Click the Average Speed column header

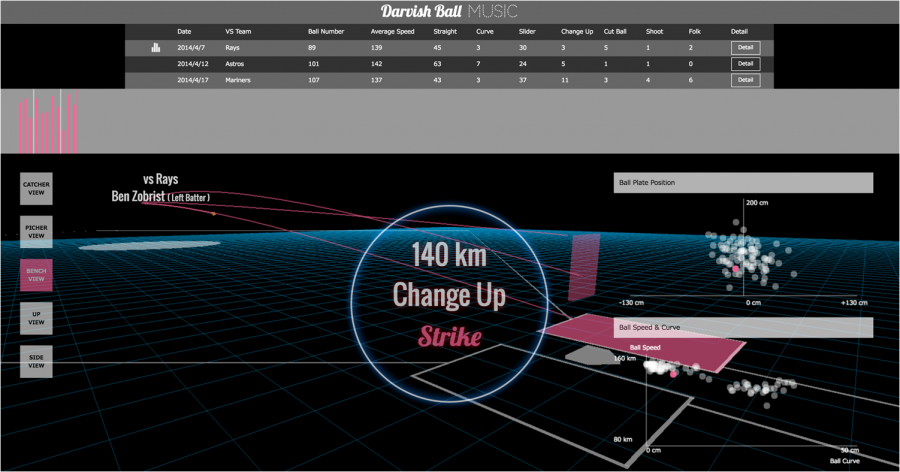(x=390, y=31)
